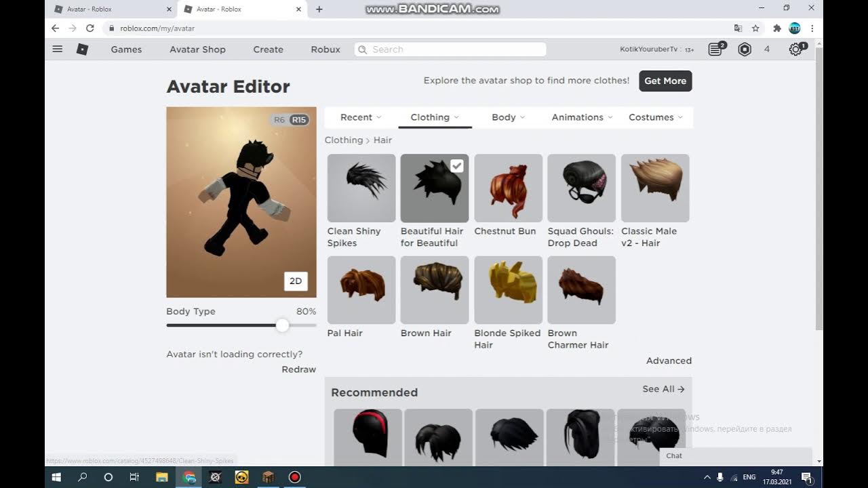Open a new browser tab with plus
This screenshot has height=488, width=868.
point(319,9)
